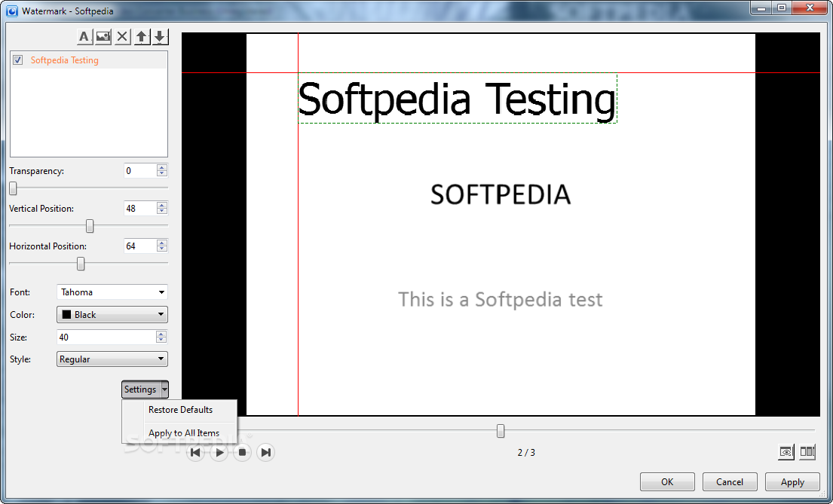The width and height of the screenshot is (833, 504).
Task: Go to the previous slide
Action: pyautogui.click(x=195, y=453)
